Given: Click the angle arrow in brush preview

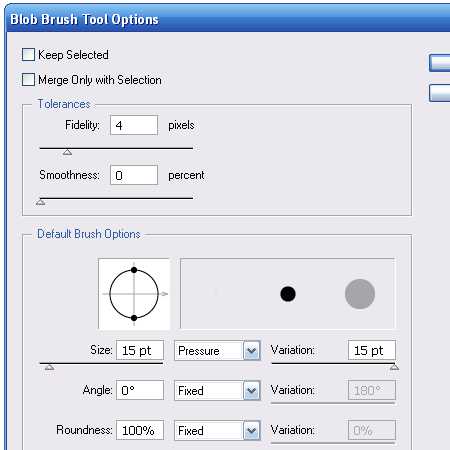Looking at the screenshot, I should (164, 294).
